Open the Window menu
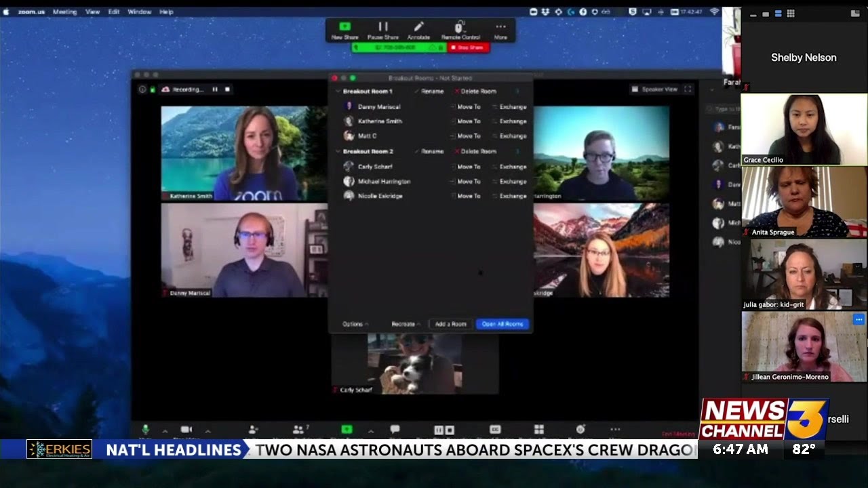This screenshot has height=488, width=868. (x=140, y=12)
